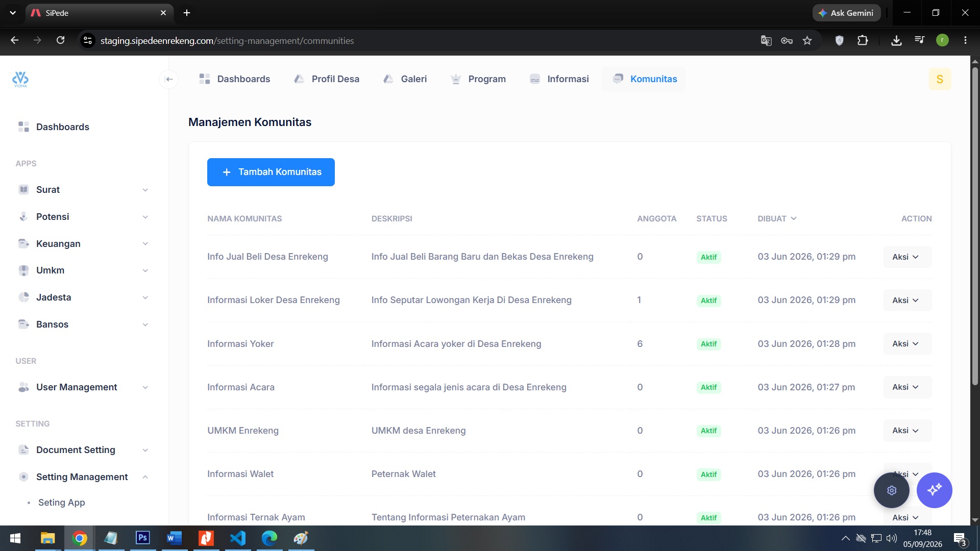Open Aksi dropdown for UMKM Enrekeng
The image size is (980, 551).
click(907, 431)
